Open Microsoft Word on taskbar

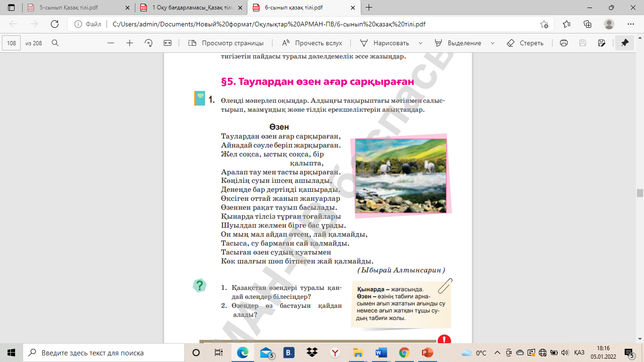(381, 353)
